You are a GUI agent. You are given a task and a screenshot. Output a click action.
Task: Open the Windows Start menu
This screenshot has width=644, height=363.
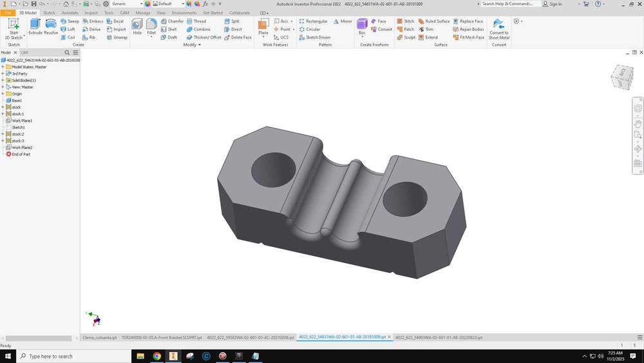click(x=8, y=356)
